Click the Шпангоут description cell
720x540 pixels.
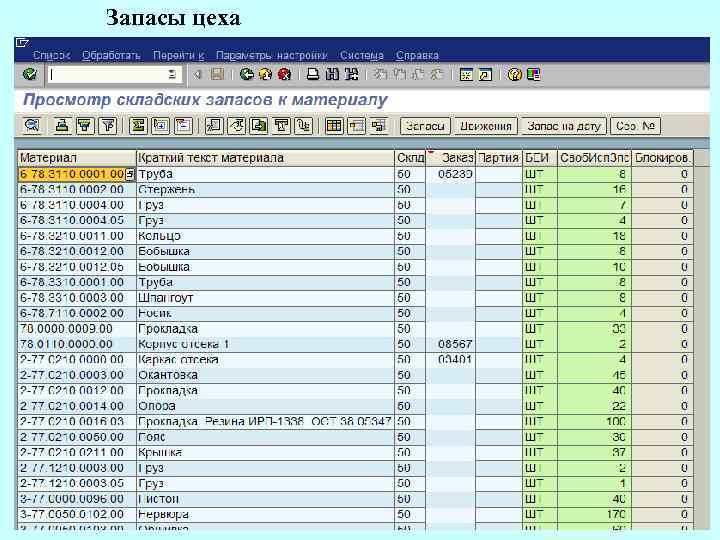tap(265, 298)
